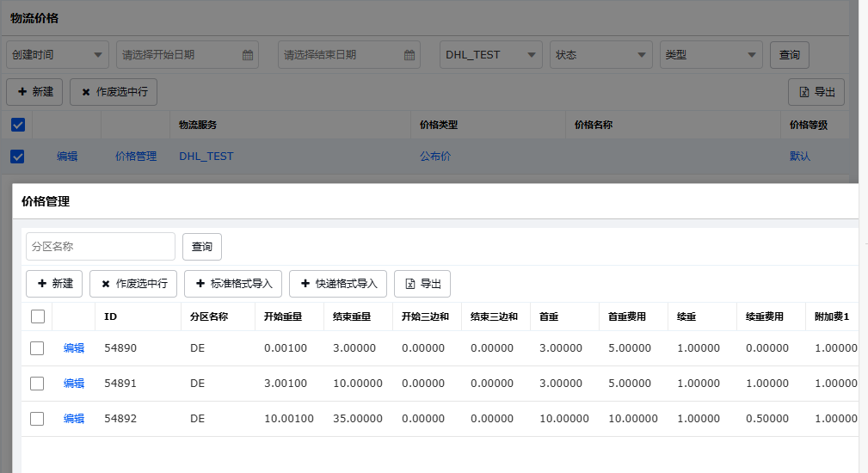
Task: Click the 物流服务 column header
Action: click(198, 125)
